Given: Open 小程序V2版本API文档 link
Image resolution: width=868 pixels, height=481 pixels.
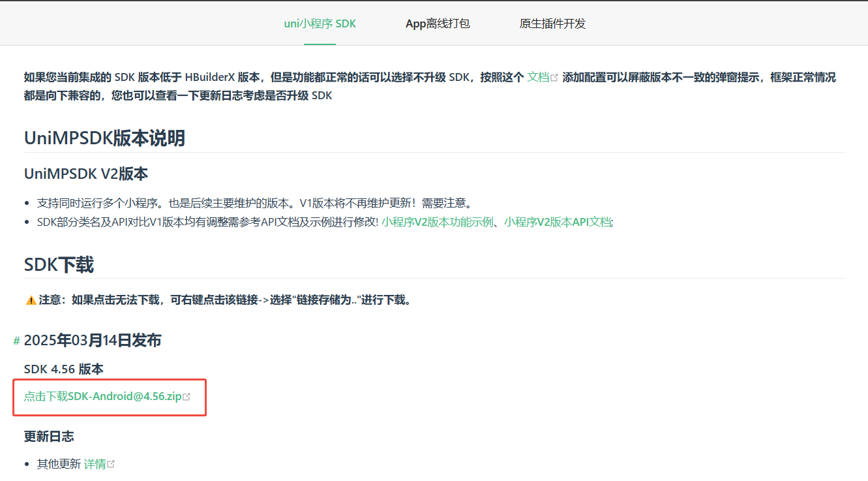Looking at the screenshot, I should [x=558, y=222].
